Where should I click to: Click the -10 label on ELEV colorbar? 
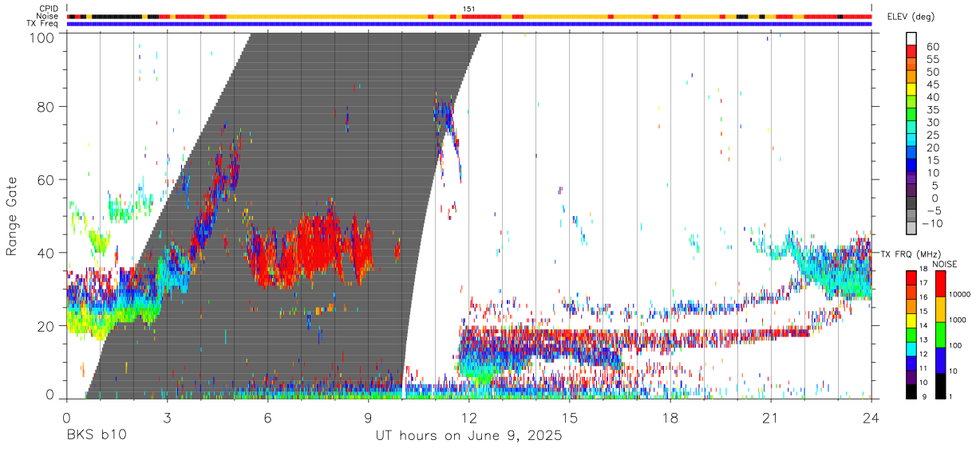931,224
